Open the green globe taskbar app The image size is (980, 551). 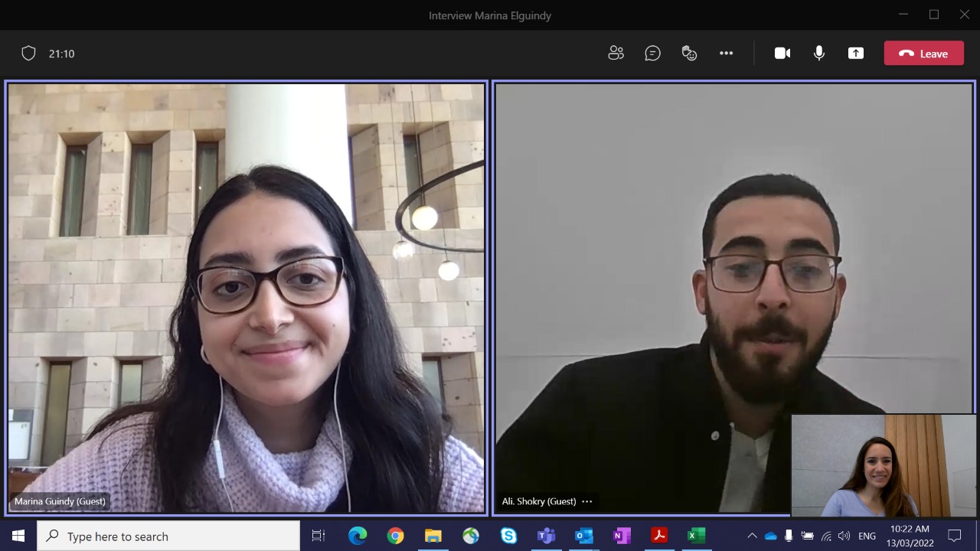pos(470,536)
